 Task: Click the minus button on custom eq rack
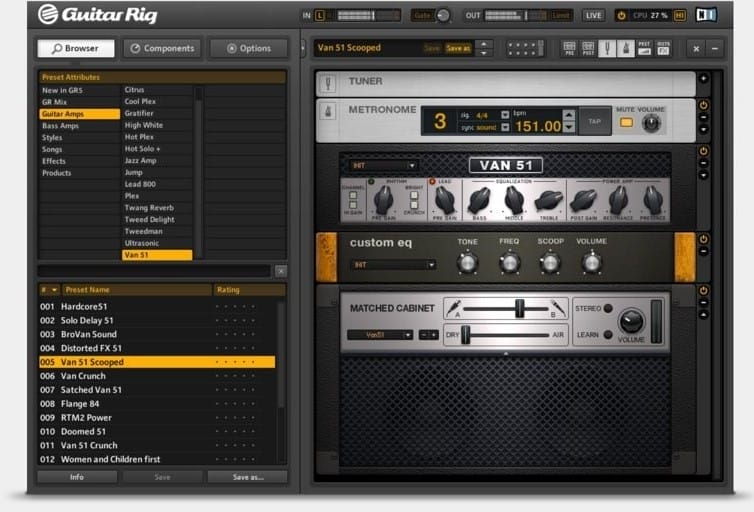tap(704, 251)
